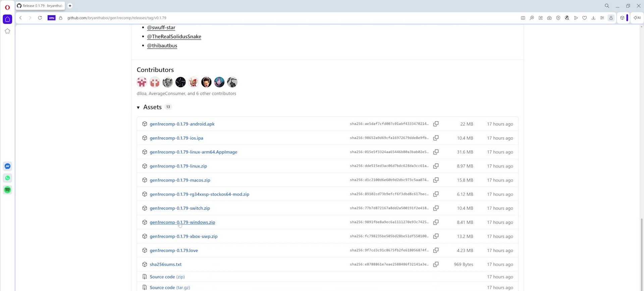644x291 pixels.
Task: Download gen1recomp-0.1.79-linux.zip
Action: 178,166
